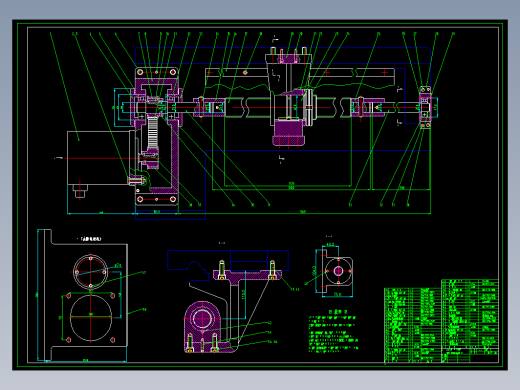Click the large ellipse in the mounting plate view
Image resolution: width=520 pixels, height=390 pixels.
pyautogui.click(x=91, y=318)
